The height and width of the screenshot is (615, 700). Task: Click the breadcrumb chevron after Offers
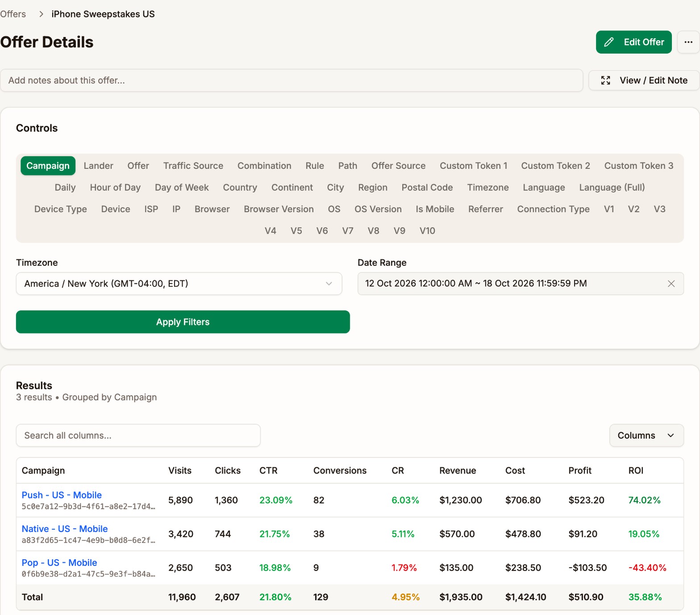[41, 14]
